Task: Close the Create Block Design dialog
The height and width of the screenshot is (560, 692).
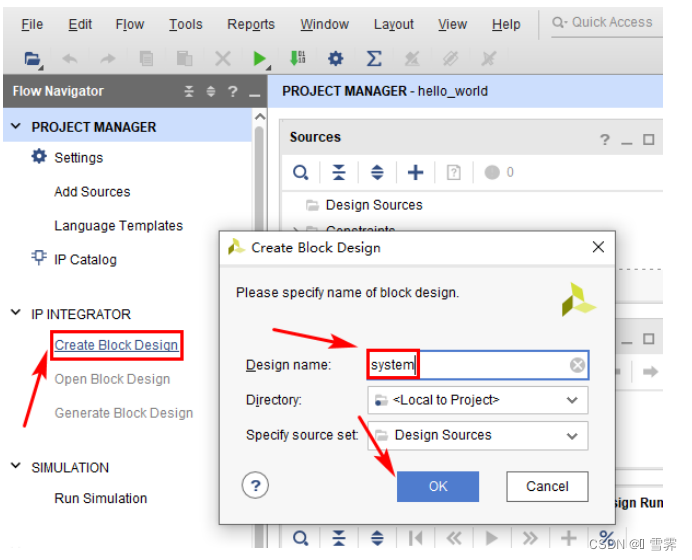Action: (598, 247)
